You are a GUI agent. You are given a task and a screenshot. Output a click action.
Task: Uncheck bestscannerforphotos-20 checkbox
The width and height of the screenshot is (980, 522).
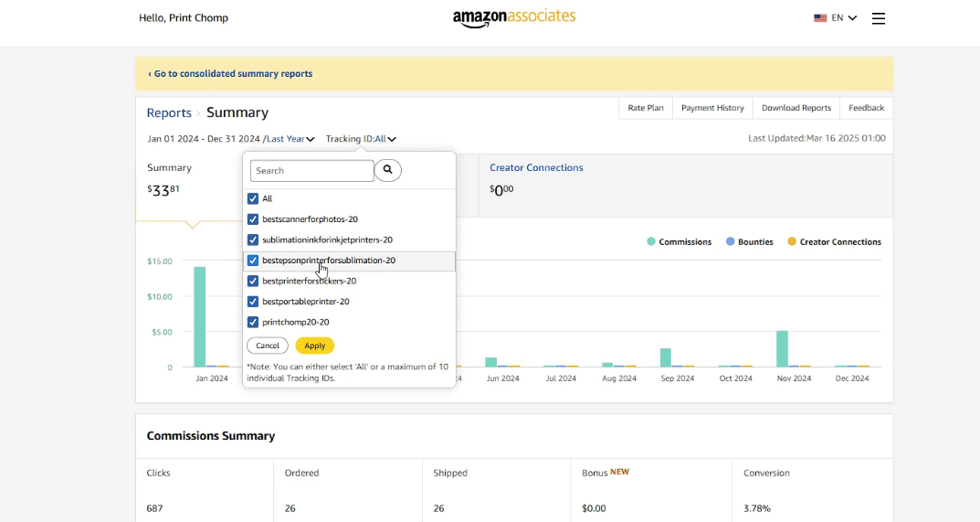point(252,219)
